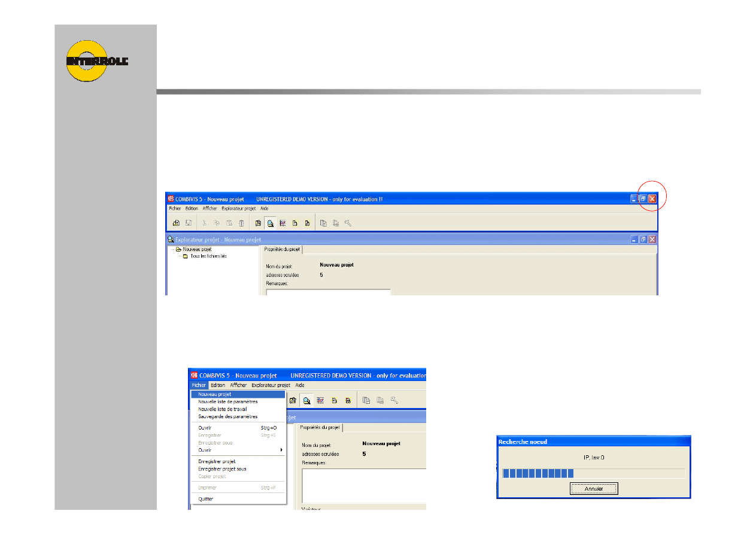
Task: Close the open Fichier menu by clicking Fichier
Action: point(199,385)
